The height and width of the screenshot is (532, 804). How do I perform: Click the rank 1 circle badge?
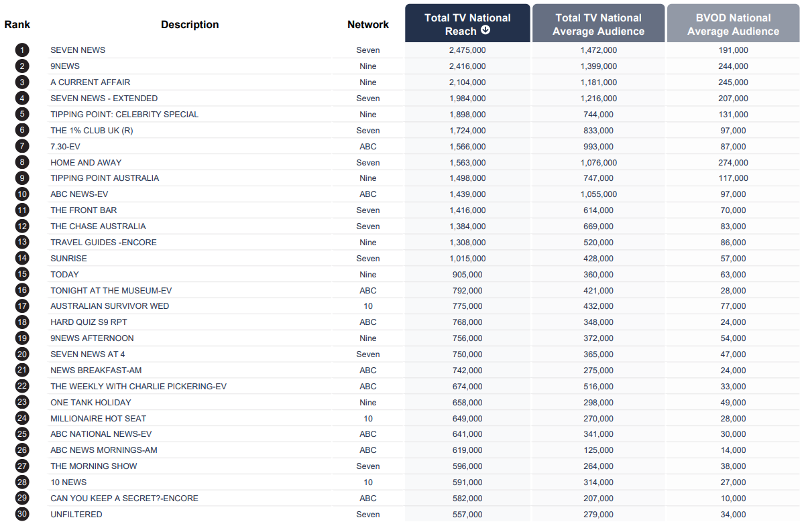click(23, 50)
